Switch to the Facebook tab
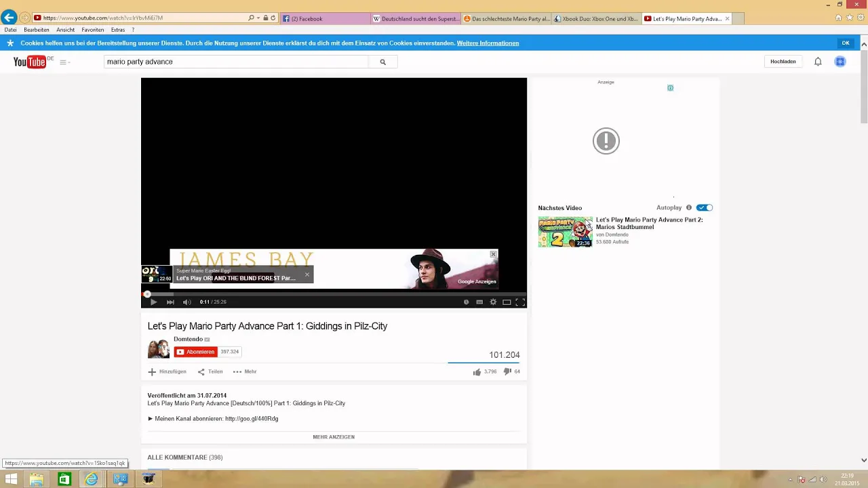Image resolution: width=868 pixels, height=488 pixels. [325, 19]
